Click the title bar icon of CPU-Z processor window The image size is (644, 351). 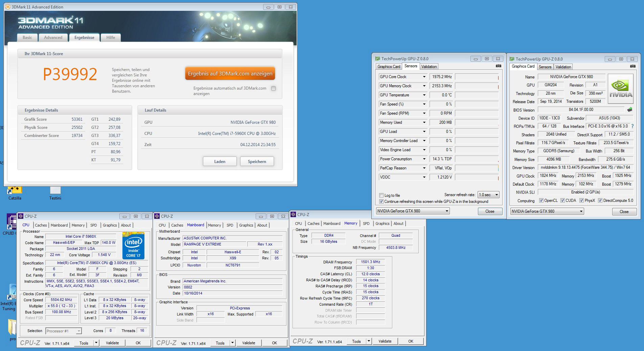21,216
